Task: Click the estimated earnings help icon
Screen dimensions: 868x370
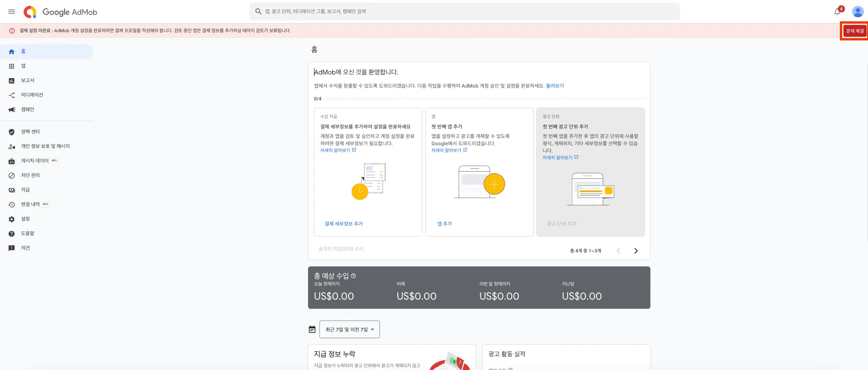Action: click(x=354, y=276)
